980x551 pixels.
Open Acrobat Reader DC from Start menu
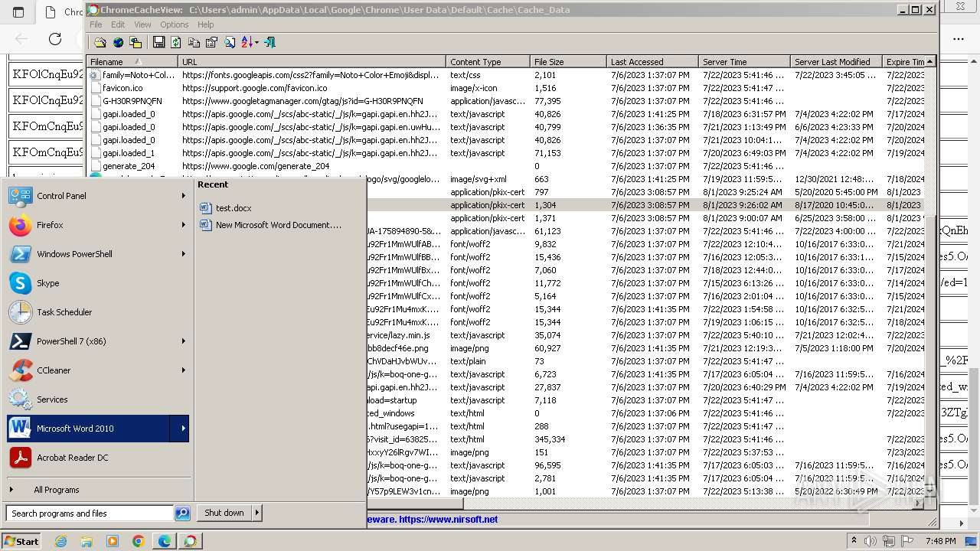[x=98, y=458]
